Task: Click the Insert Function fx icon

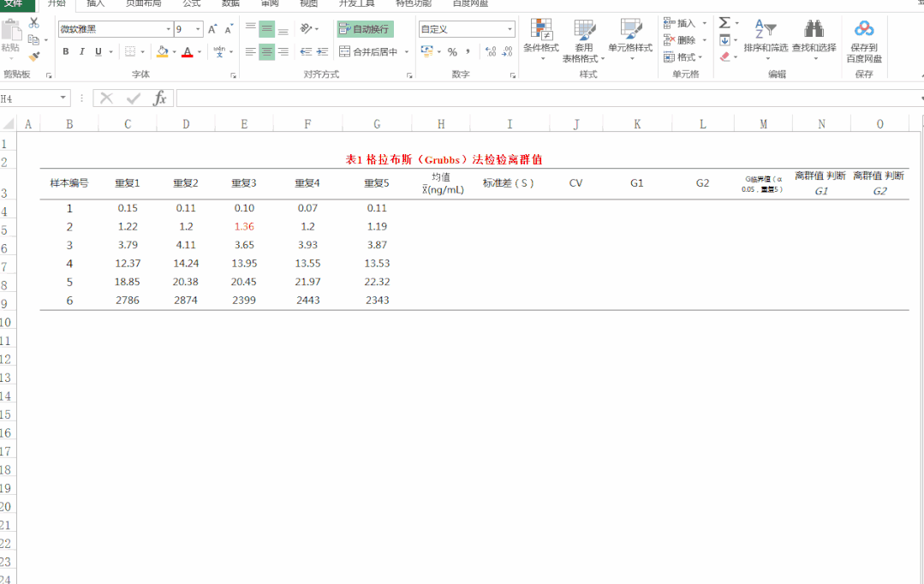Action: [x=159, y=98]
